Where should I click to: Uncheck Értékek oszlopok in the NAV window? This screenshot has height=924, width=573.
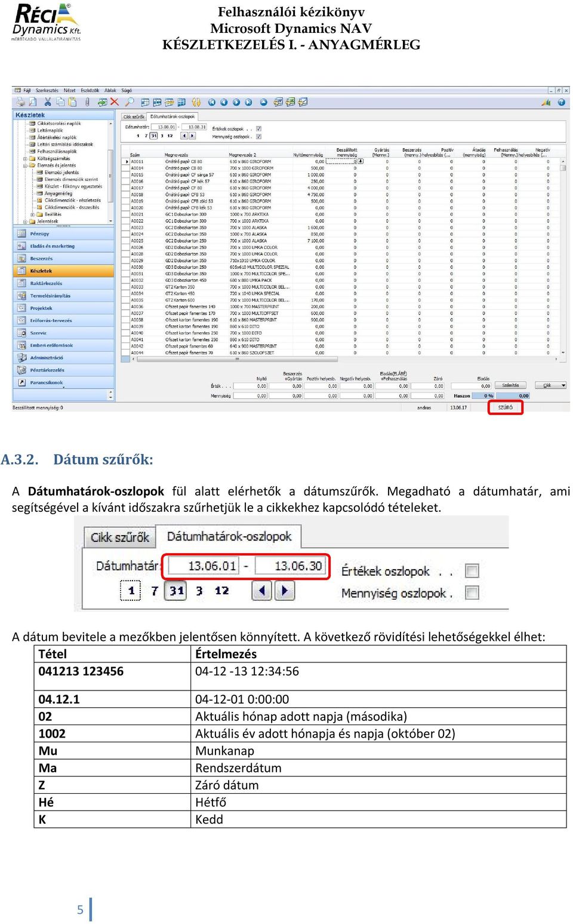(x=258, y=129)
